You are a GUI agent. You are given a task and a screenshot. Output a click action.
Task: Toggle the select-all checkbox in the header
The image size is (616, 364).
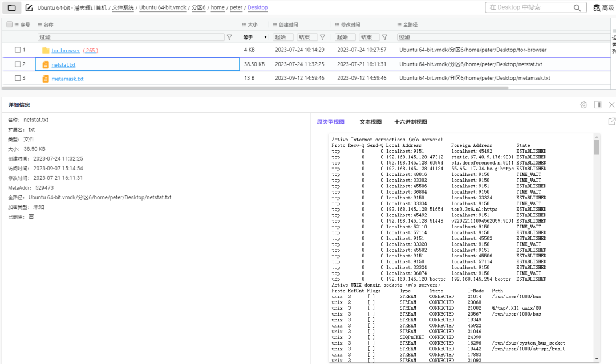pyautogui.click(x=10, y=24)
